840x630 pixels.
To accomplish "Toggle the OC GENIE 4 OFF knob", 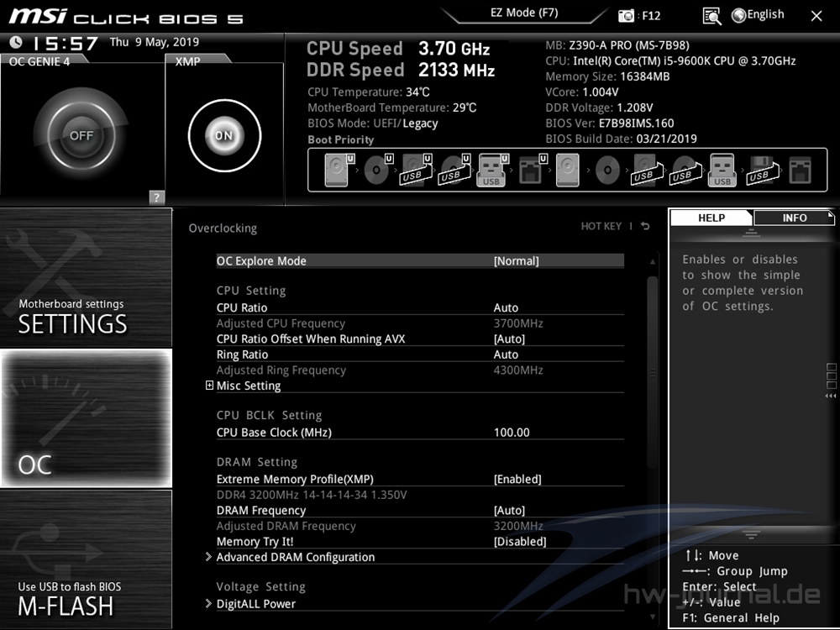I will coord(81,135).
